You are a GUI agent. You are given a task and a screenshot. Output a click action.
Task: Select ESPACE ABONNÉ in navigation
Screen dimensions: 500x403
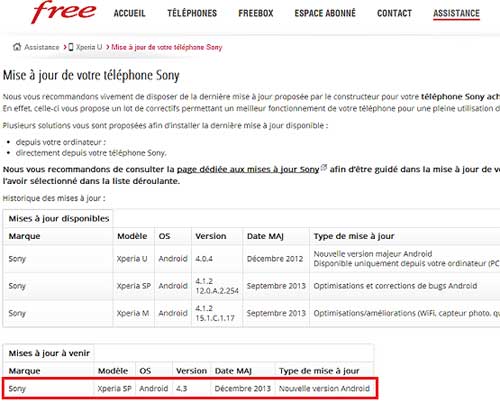[325, 14]
